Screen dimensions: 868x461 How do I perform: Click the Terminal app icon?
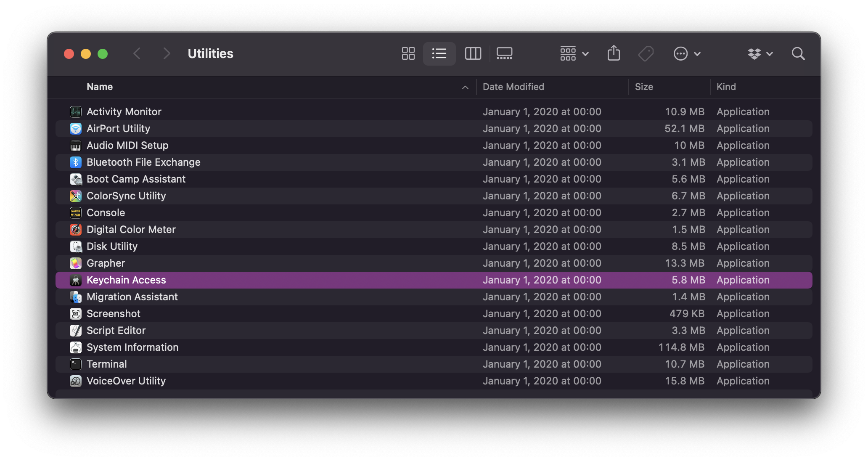tap(76, 364)
